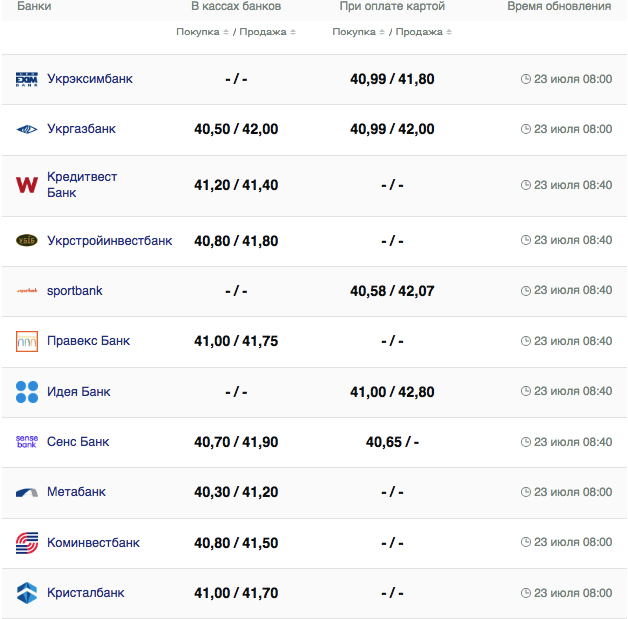Click the Идея Банк blue dots logo
Image resolution: width=628 pixels, height=619 pixels.
(27, 392)
